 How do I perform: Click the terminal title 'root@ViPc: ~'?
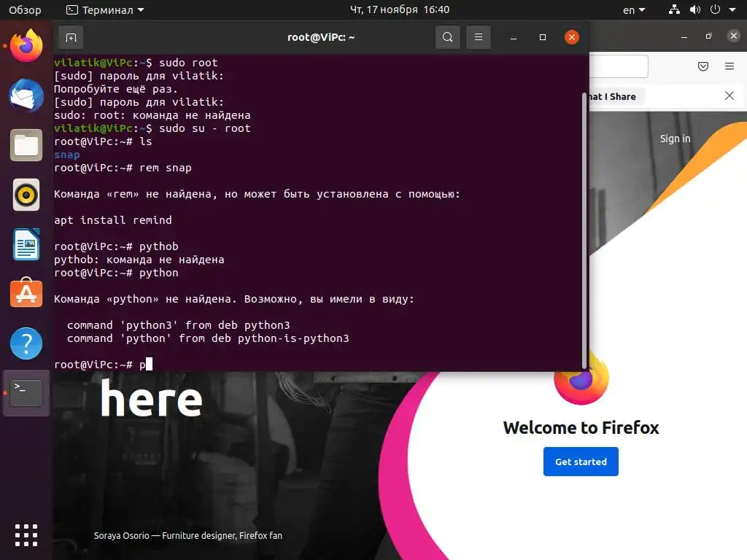pos(321,37)
